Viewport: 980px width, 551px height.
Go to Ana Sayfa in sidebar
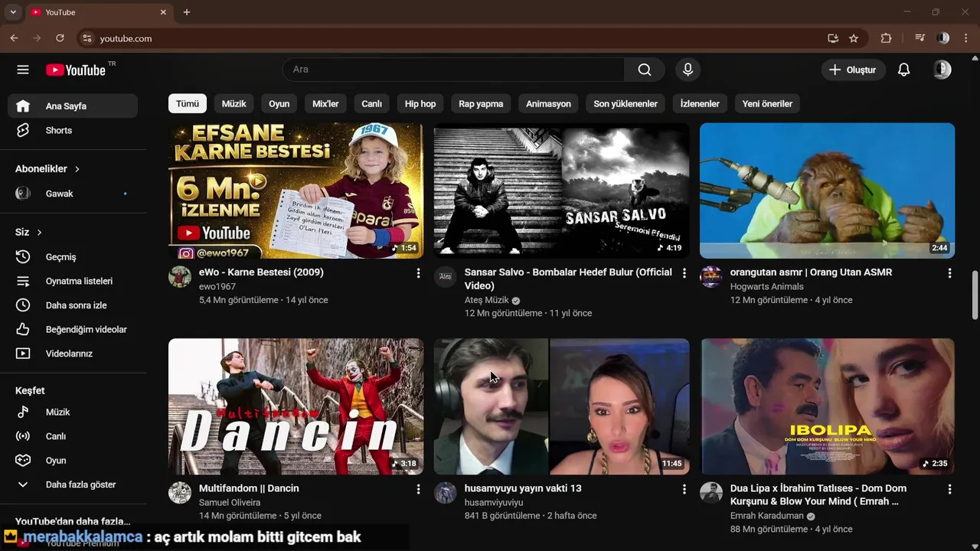(73, 106)
